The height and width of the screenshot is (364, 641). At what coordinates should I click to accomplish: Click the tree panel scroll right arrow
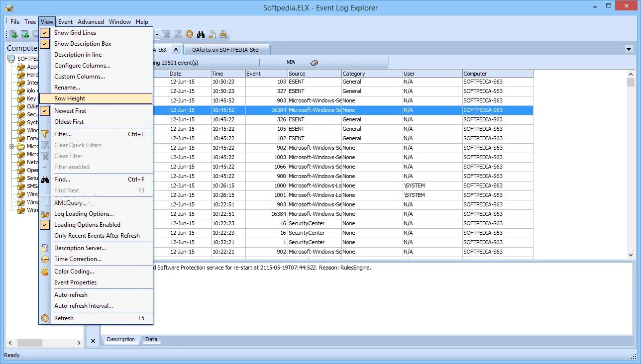click(79, 343)
